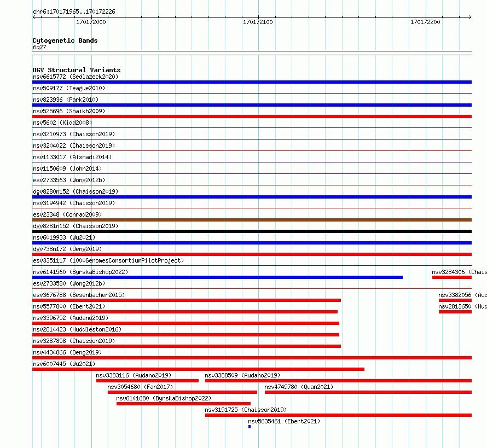Open nsv2814423 (Huddleston2016) variant
Viewport: 487px width, 448px height.
[77, 329]
